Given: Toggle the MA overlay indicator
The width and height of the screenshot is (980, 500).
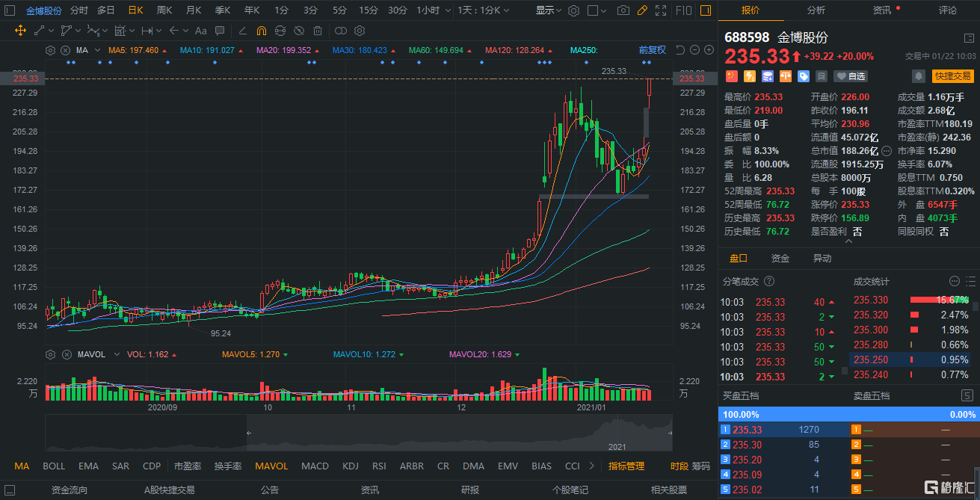Looking at the screenshot, I should (22, 466).
